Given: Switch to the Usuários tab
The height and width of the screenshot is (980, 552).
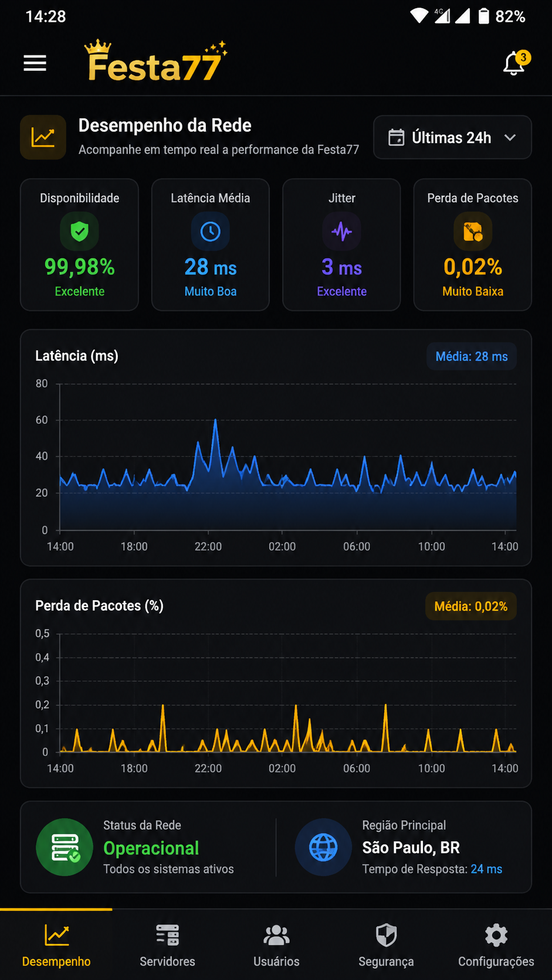Looking at the screenshot, I should tap(276, 945).
